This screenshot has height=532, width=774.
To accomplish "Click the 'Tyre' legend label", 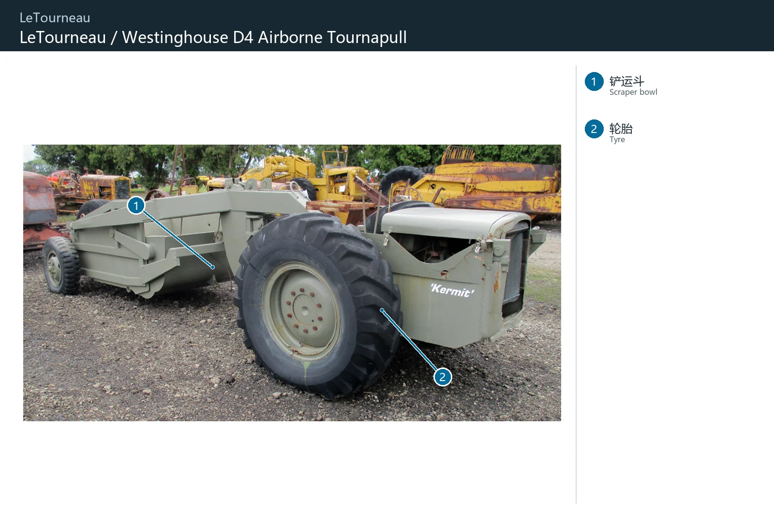I will click(x=617, y=139).
